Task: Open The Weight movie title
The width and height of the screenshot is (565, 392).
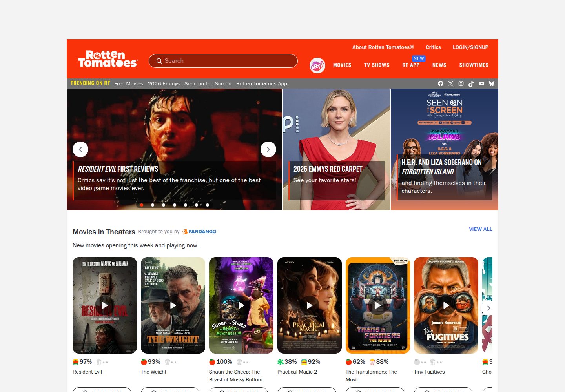Action: 153,372
